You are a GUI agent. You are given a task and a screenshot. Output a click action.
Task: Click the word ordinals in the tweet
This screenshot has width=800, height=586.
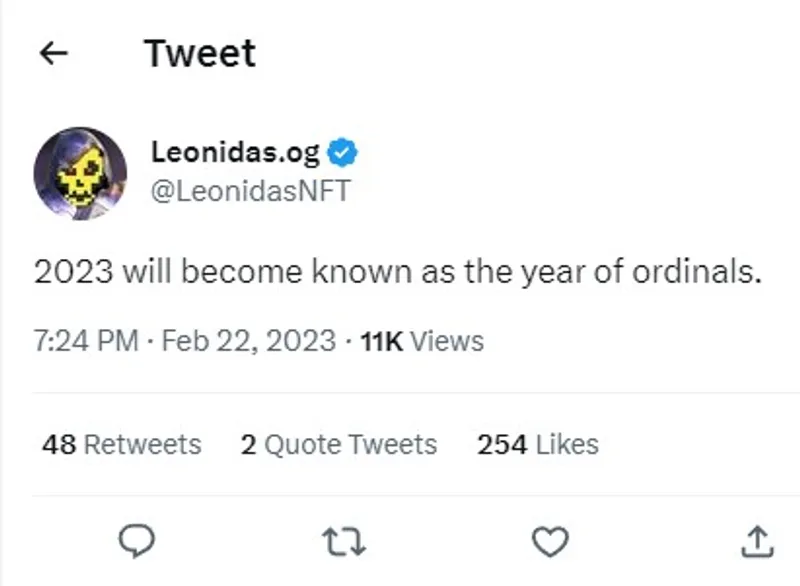coord(697,271)
